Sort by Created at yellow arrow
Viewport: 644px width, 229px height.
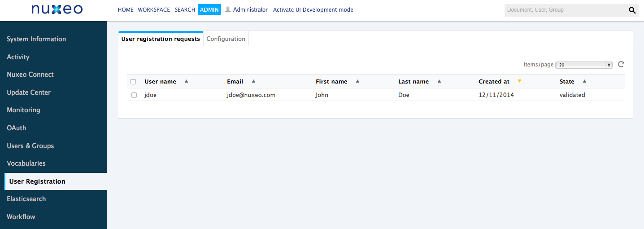[x=519, y=81]
